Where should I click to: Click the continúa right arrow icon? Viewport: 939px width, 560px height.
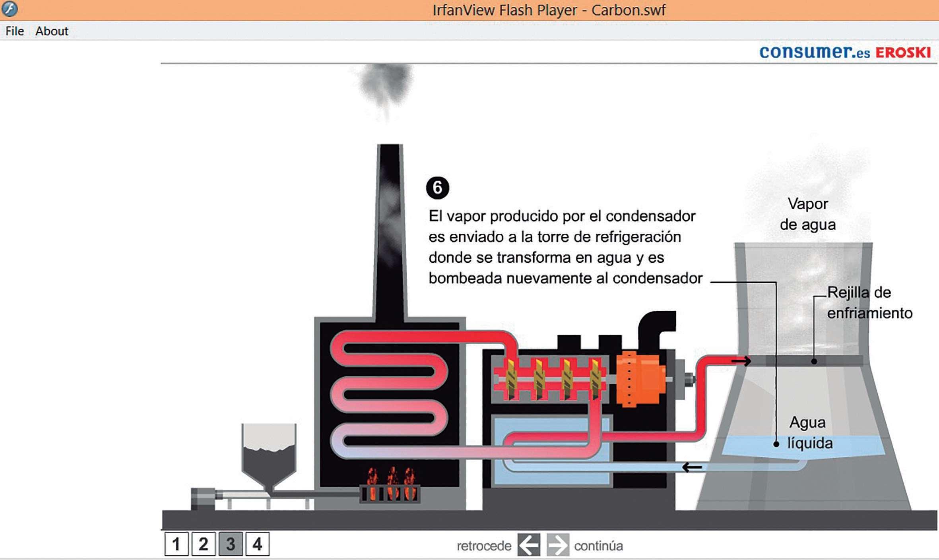click(x=558, y=544)
